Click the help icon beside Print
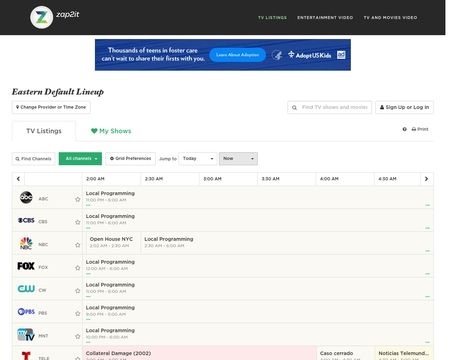 pos(404,129)
